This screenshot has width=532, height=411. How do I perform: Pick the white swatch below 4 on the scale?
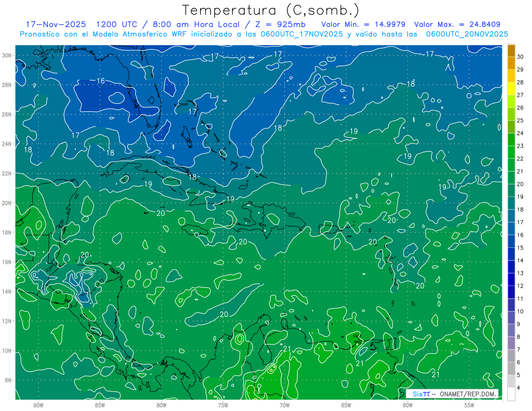511,394
